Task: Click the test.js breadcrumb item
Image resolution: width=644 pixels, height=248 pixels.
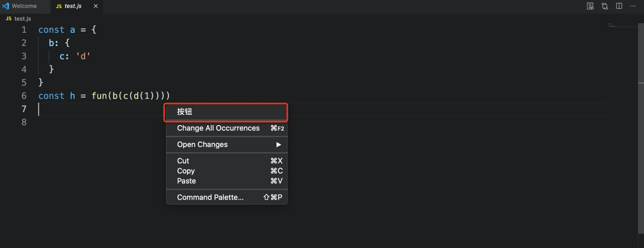Action: [x=22, y=19]
